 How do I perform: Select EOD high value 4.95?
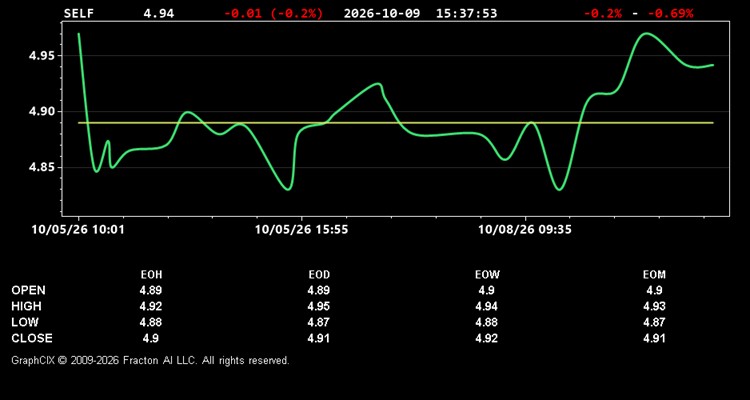tap(319, 306)
